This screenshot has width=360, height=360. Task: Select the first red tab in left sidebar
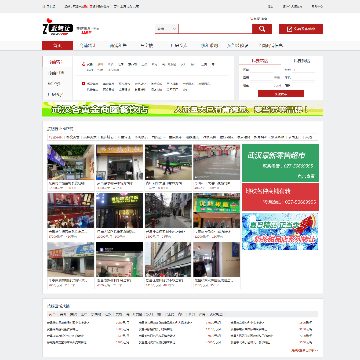tap(55, 62)
